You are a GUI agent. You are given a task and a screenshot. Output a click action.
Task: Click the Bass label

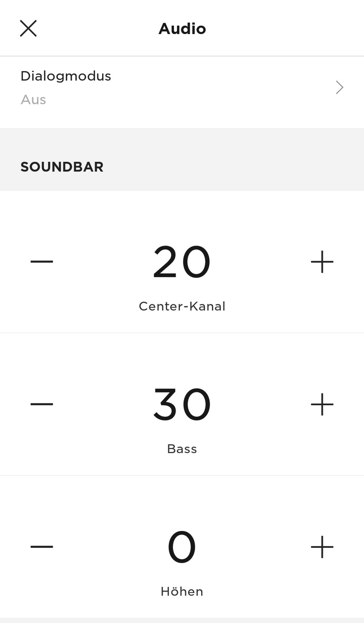click(182, 449)
